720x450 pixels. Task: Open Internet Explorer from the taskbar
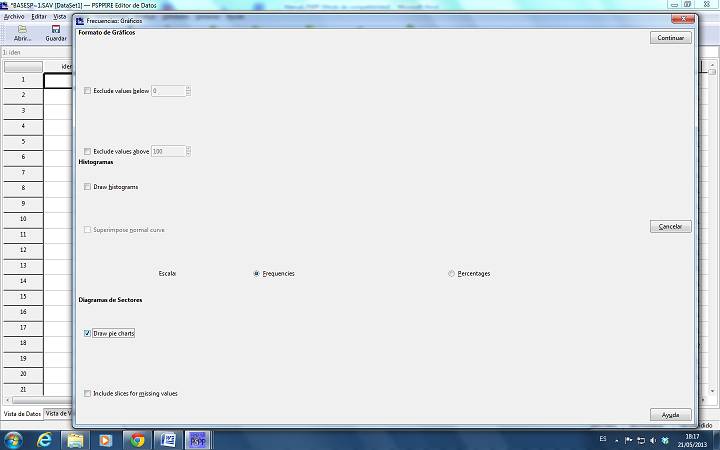[45, 439]
